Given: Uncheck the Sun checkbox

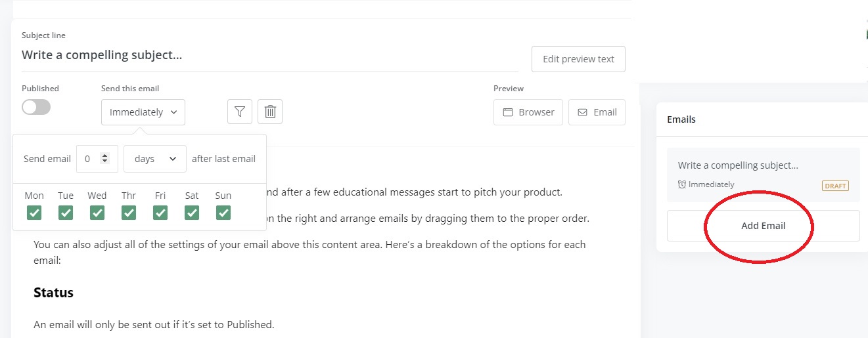Looking at the screenshot, I should [223, 213].
